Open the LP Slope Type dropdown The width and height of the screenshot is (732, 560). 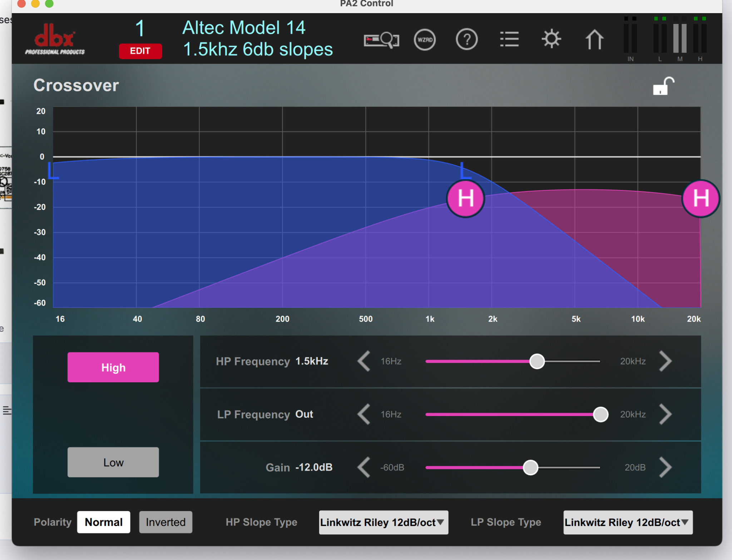click(628, 522)
